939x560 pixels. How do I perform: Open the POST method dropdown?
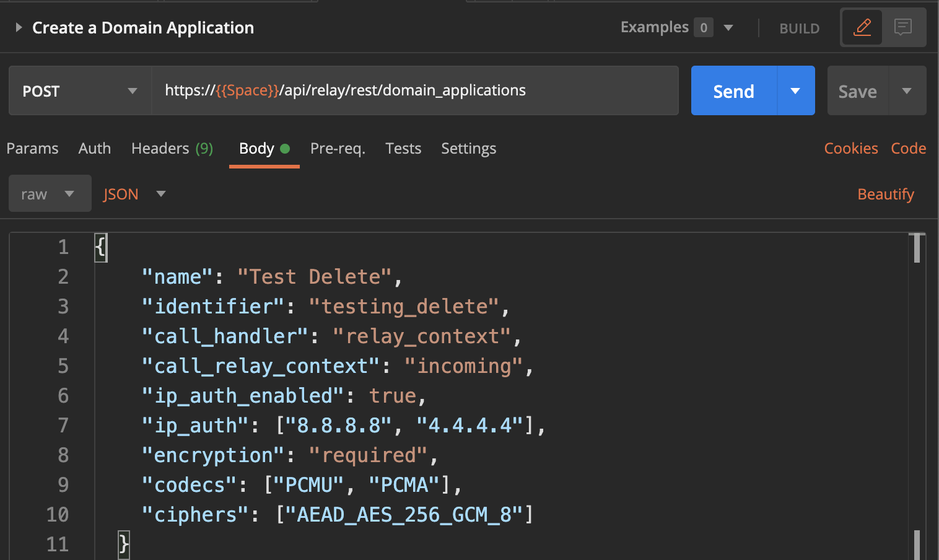pos(80,91)
